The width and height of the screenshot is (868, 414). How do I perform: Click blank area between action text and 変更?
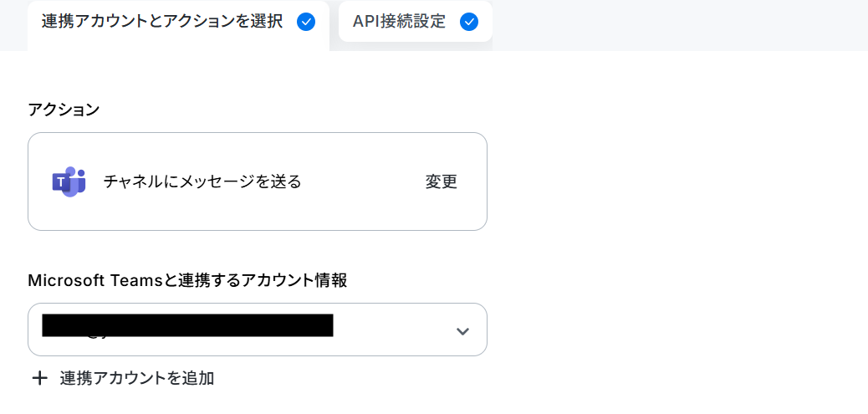coord(363,181)
